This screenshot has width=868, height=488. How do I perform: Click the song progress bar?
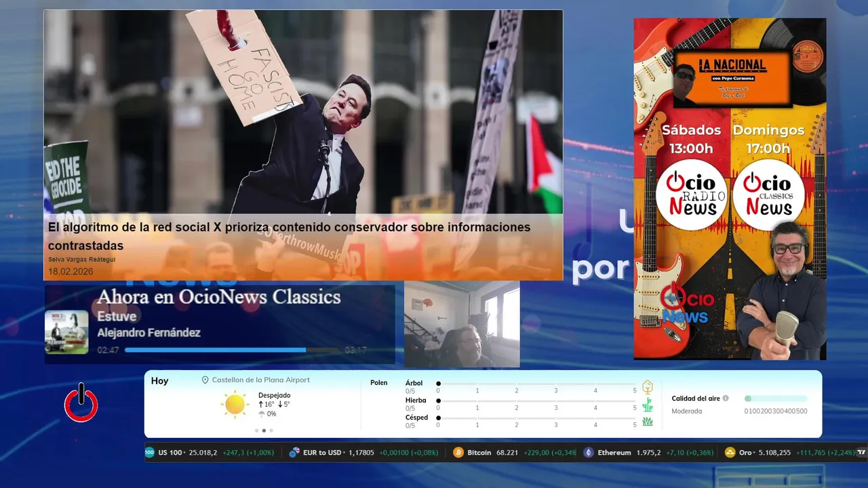[x=232, y=350]
